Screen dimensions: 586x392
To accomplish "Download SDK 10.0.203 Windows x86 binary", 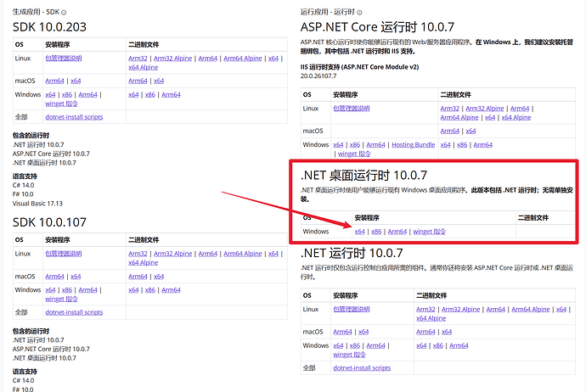I will pos(149,94).
